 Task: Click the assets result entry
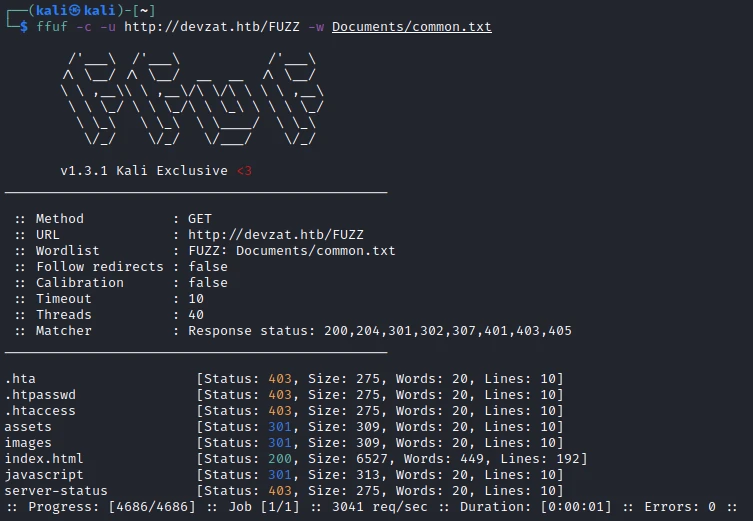(x=28, y=427)
